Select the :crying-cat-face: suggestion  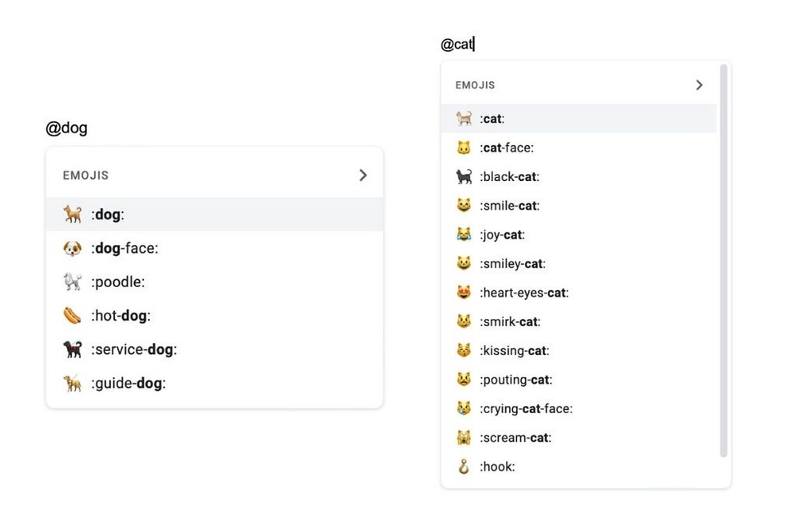[x=526, y=408]
